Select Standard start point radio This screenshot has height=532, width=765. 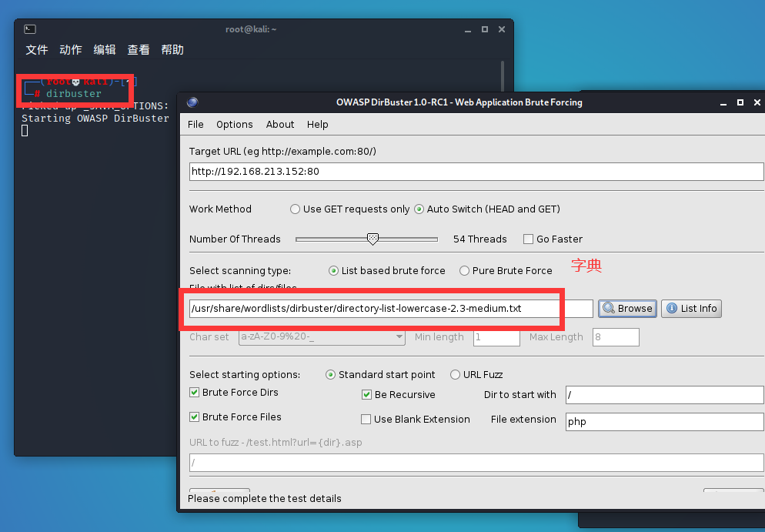330,375
